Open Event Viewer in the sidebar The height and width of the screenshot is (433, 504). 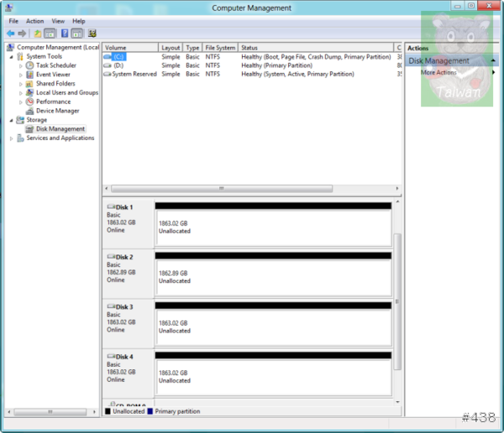(x=53, y=75)
